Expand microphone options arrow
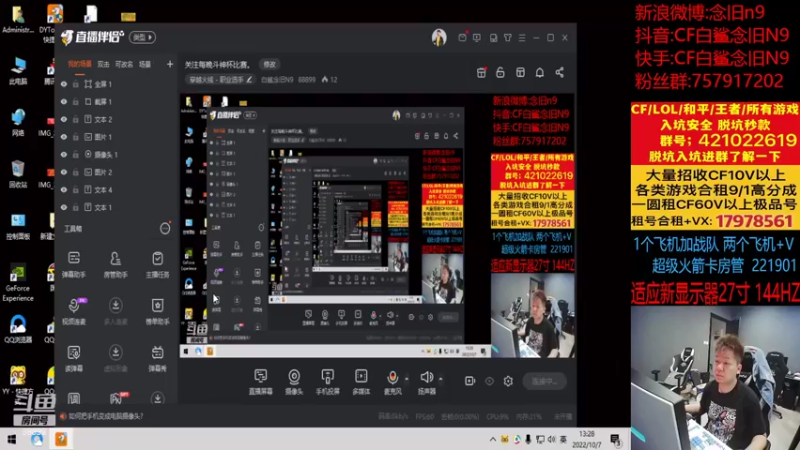This screenshot has width=800, height=450. coord(406,379)
